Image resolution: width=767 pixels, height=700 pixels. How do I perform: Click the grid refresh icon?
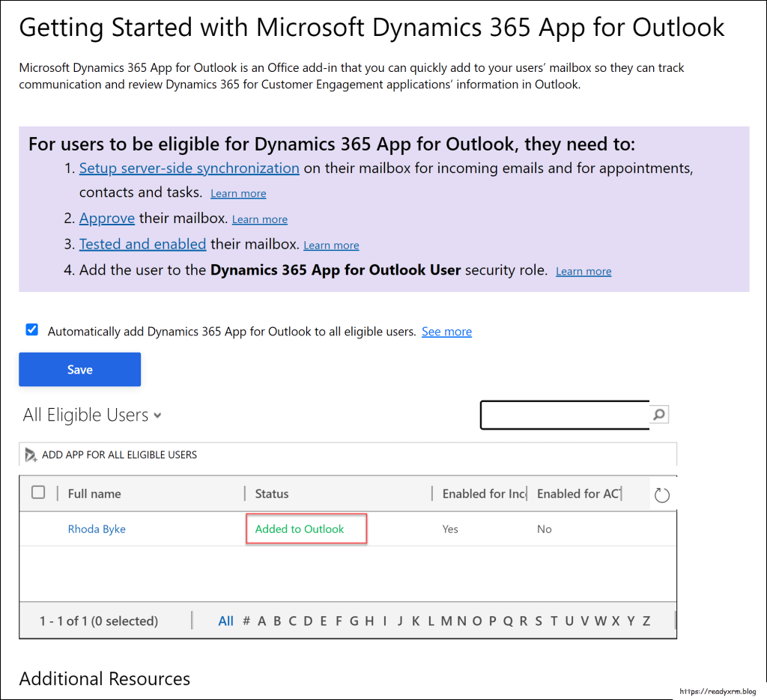(x=661, y=495)
